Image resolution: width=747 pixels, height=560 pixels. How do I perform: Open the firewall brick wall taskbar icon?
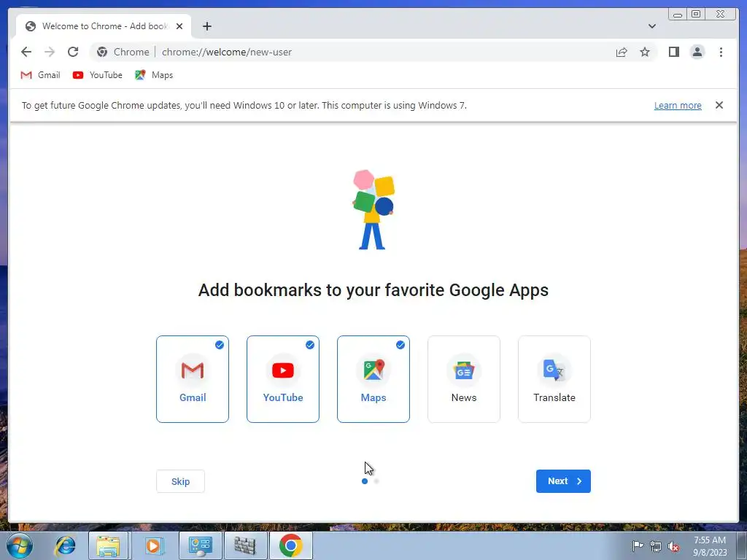coord(245,545)
